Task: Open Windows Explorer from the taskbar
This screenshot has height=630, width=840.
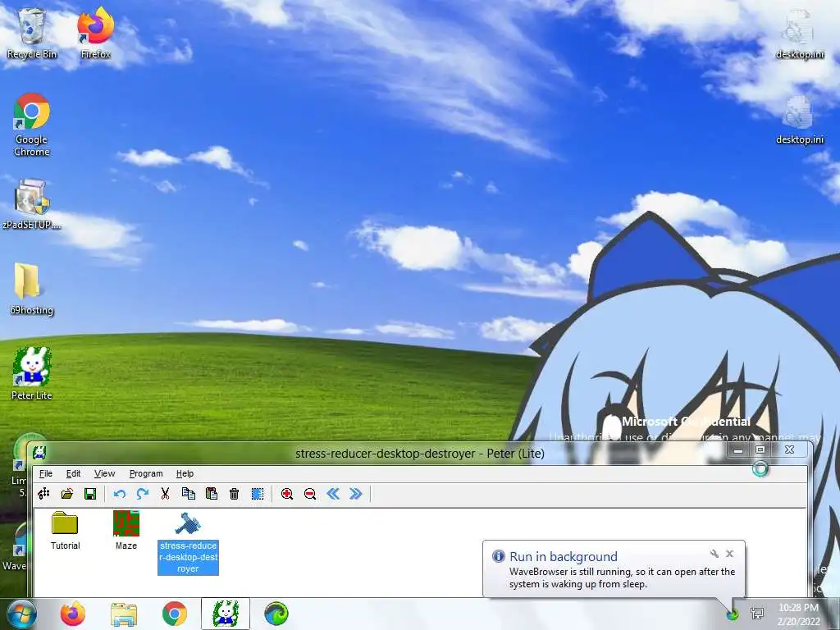Action: [x=124, y=614]
